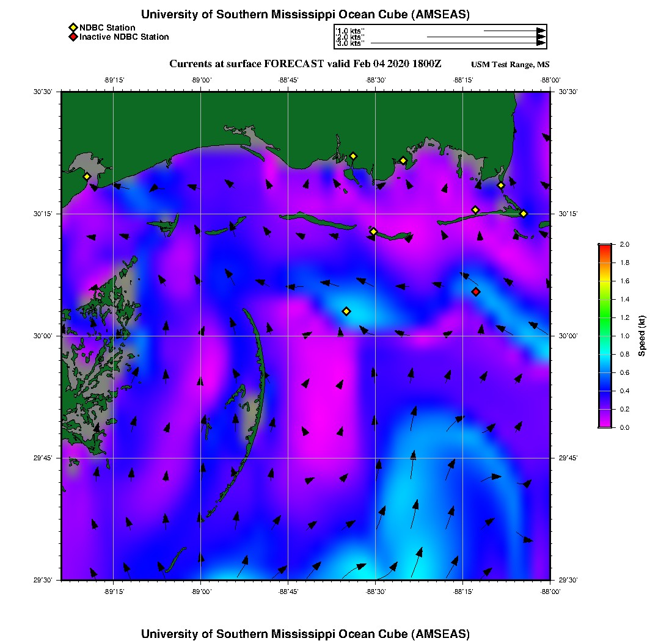Screen dimensions: 672x641
Task: Click the magenta bottom of speed colorbar
Action: (x=605, y=424)
